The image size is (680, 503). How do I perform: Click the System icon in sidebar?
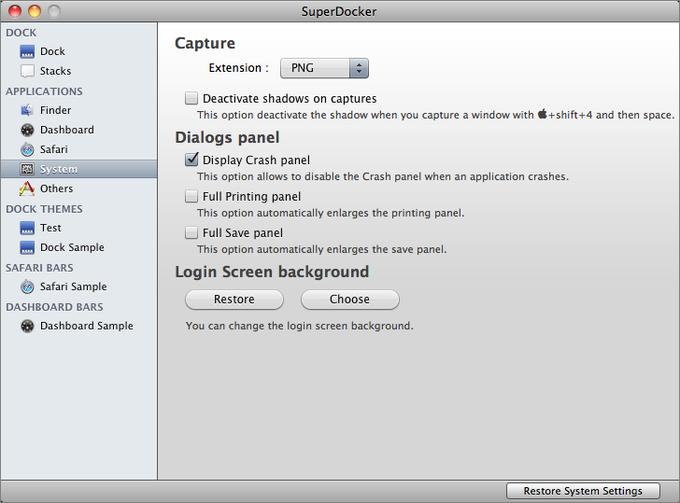(27, 169)
